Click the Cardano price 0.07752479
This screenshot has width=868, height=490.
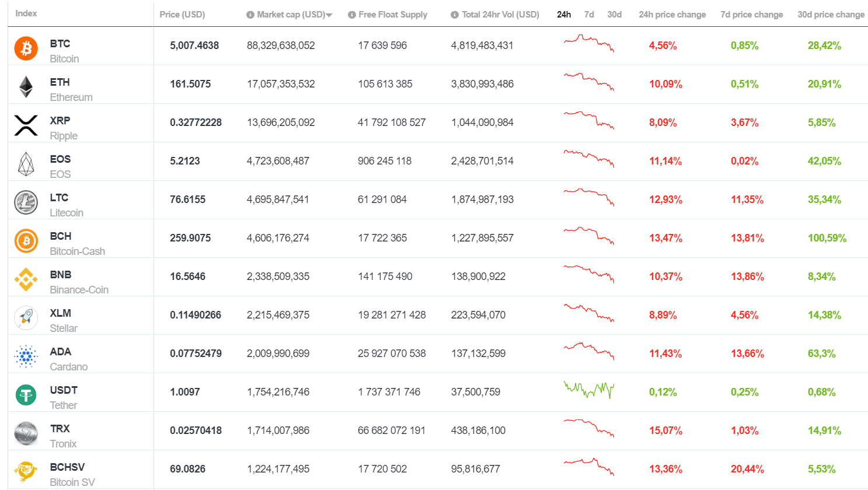(x=196, y=353)
